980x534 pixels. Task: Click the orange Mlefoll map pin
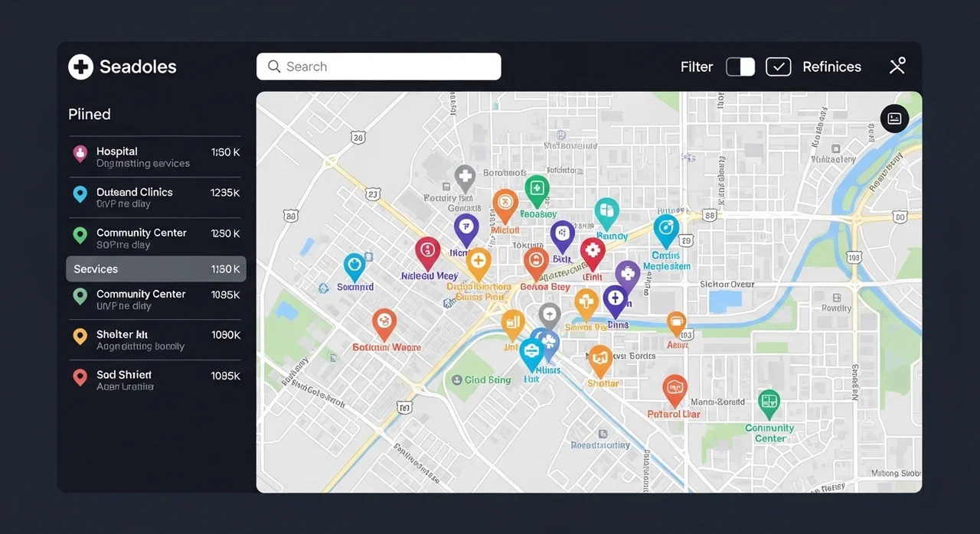505,205
